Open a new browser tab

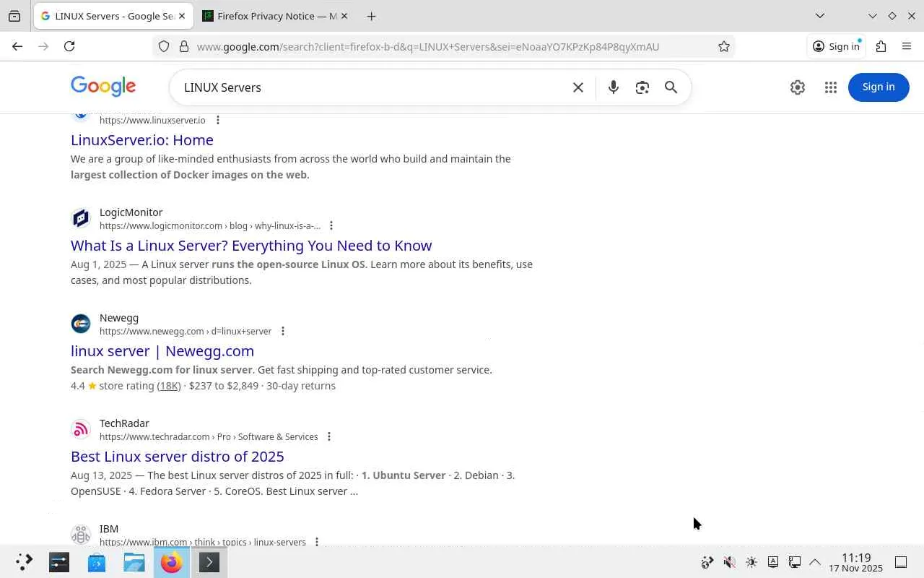[371, 16]
